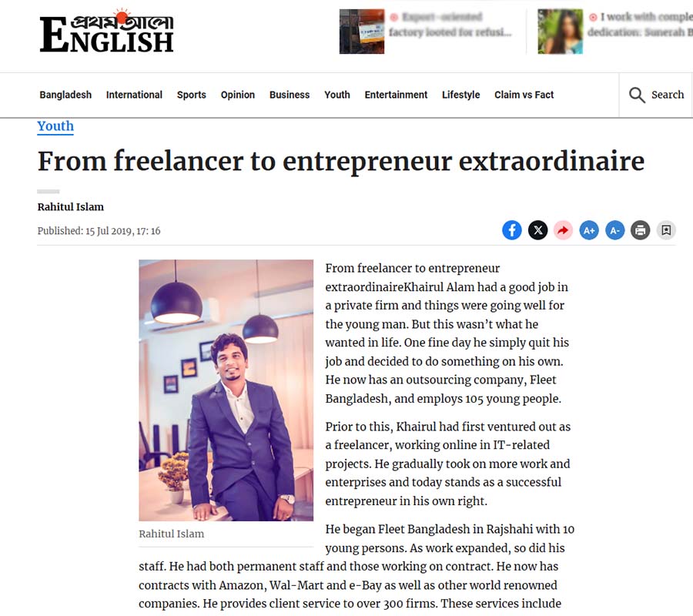View the Claim vs Fact section

[x=524, y=95]
